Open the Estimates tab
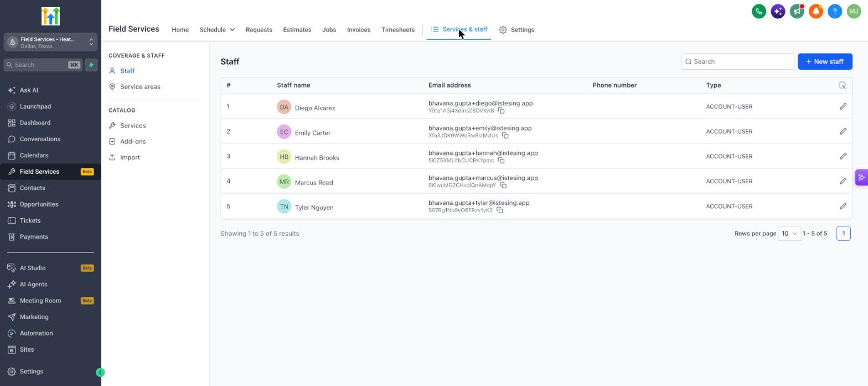Screen dimensions: 868x386 coord(297,30)
